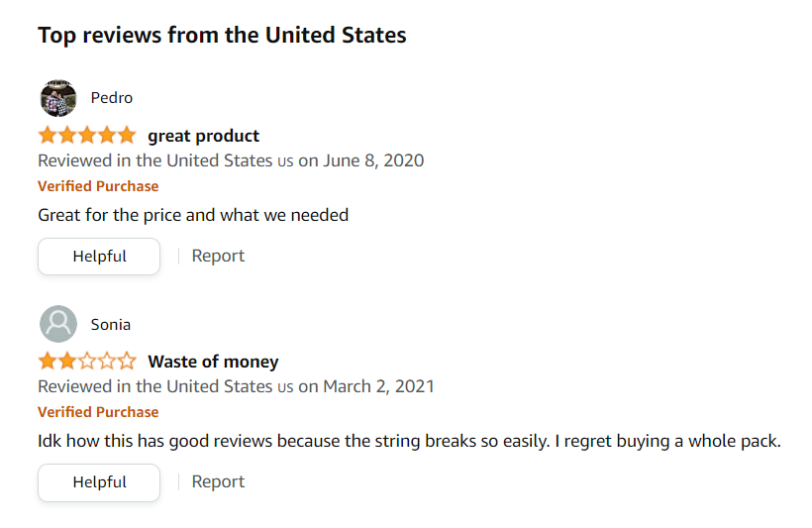812x528 pixels.
Task: Mark Sonia's review as Helpful
Action: [99, 482]
